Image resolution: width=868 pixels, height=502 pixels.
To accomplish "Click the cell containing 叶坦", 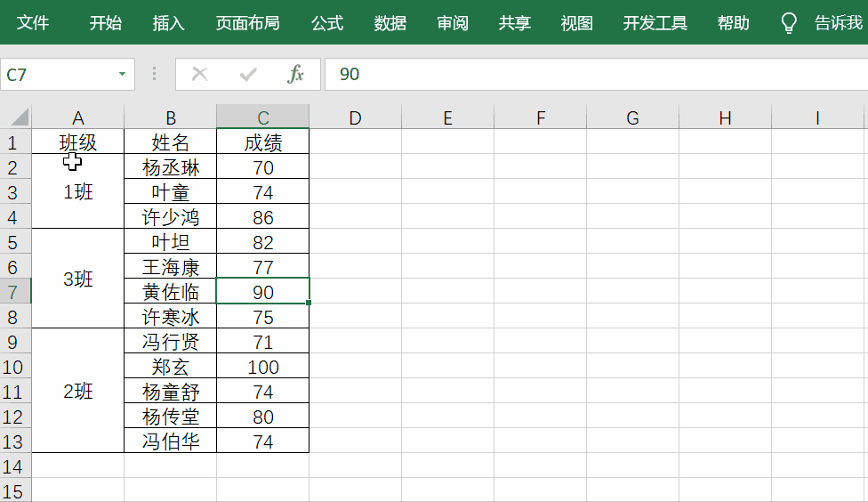I will click(171, 241).
